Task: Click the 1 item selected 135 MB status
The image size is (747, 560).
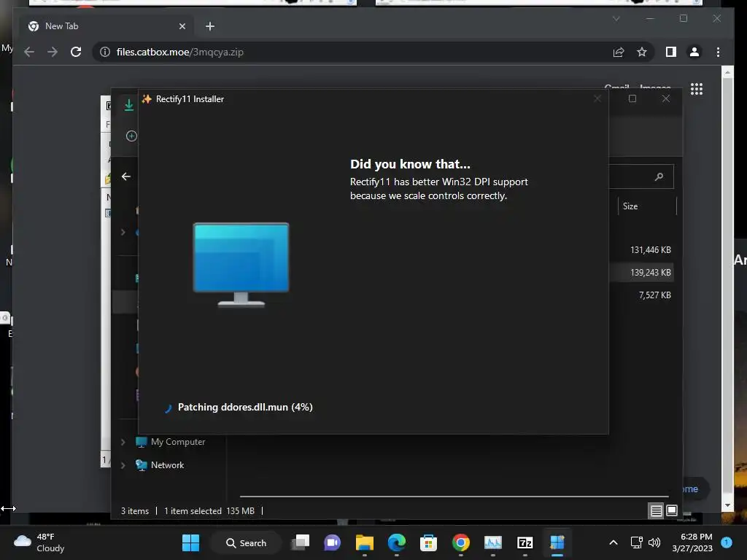Action: pyautogui.click(x=209, y=511)
